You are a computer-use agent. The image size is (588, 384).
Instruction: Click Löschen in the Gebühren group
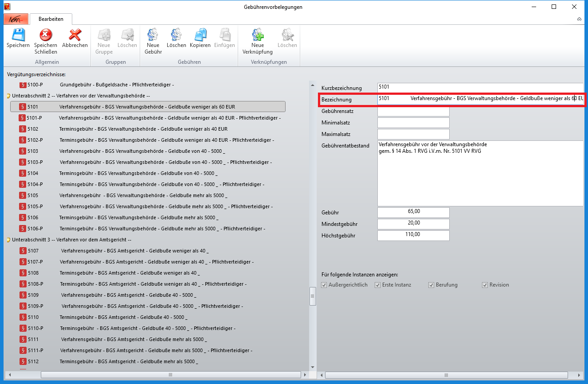point(176,35)
